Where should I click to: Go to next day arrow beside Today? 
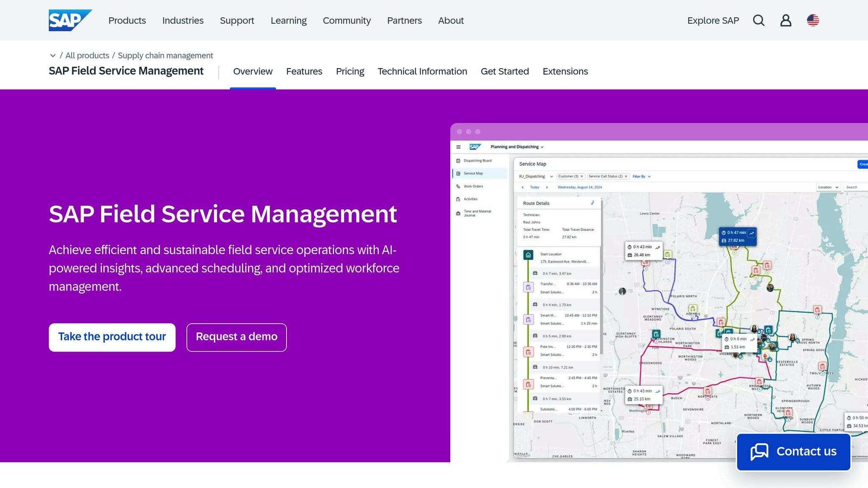(547, 187)
